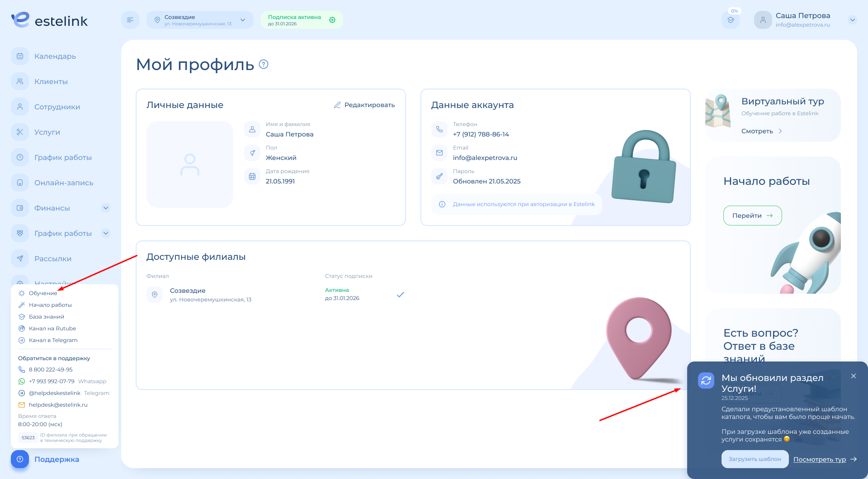Click the Поддержка round question icon
The height and width of the screenshot is (479, 868).
pyautogui.click(x=20, y=459)
